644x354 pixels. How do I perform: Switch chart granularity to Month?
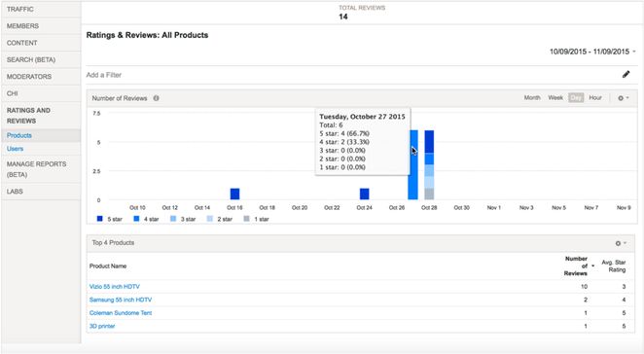(x=532, y=98)
